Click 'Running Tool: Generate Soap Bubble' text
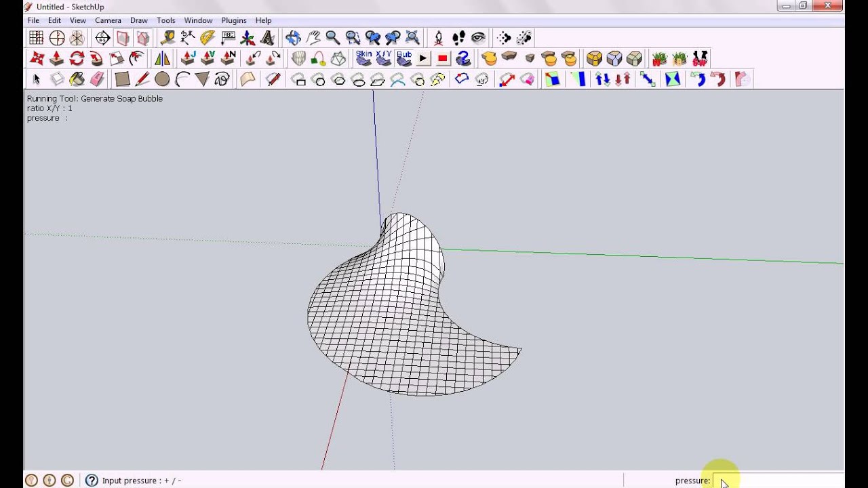Image resolution: width=868 pixels, height=488 pixels. [95, 98]
